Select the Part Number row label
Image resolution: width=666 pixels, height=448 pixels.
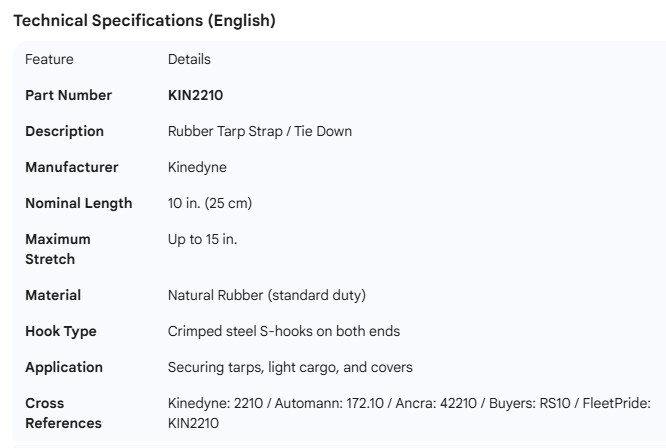[x=68, y=95]
